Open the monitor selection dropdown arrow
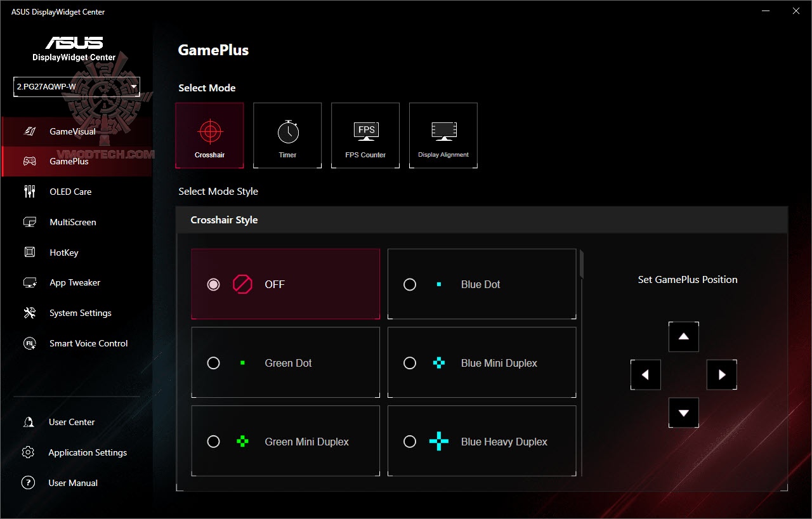Screen dimensions: 812x519 133,87
